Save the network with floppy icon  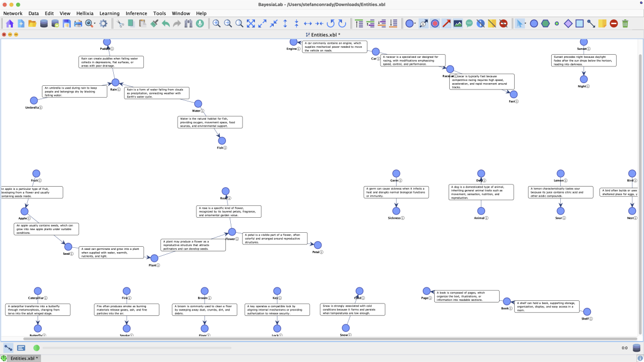[x=67, y=24]
